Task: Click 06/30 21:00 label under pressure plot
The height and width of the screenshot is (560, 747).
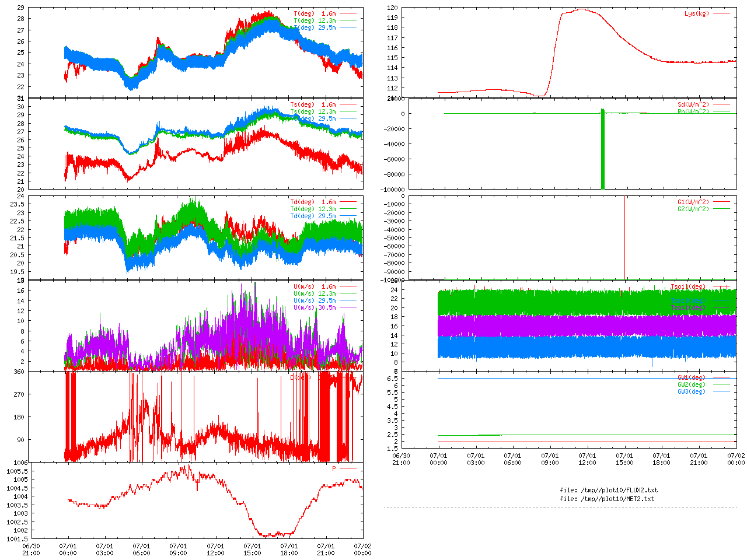Action: (x=31, y=550)
